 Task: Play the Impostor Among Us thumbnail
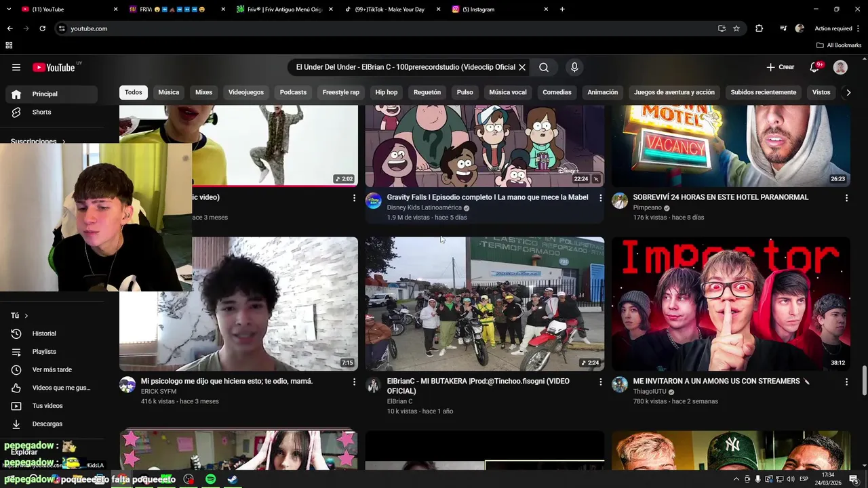tap(731, 304)
